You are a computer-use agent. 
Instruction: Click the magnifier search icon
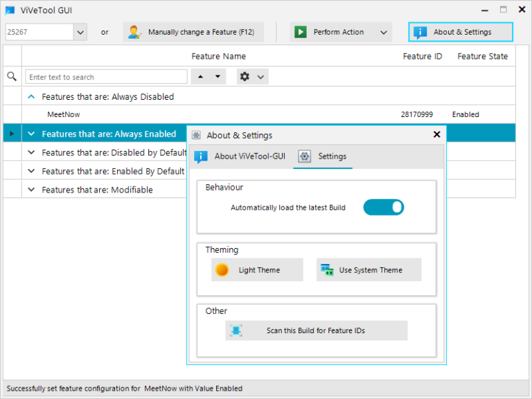[x=12, y=77]
